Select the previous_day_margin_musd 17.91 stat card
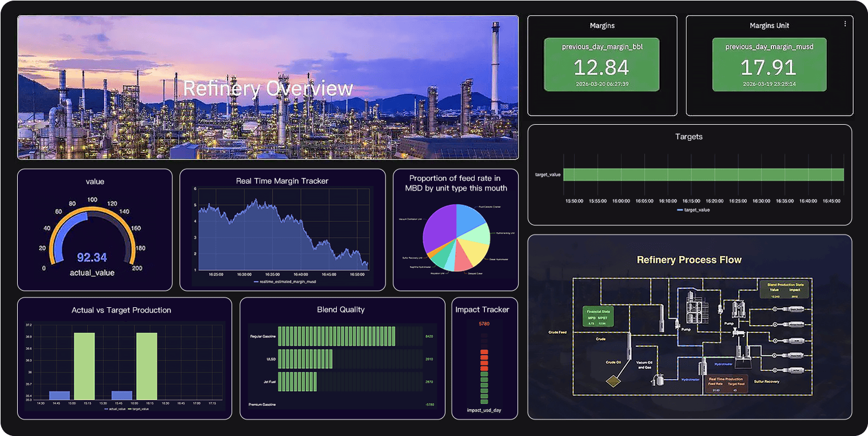The height and width of the screenshot is (436, 868). pos(769,64)
